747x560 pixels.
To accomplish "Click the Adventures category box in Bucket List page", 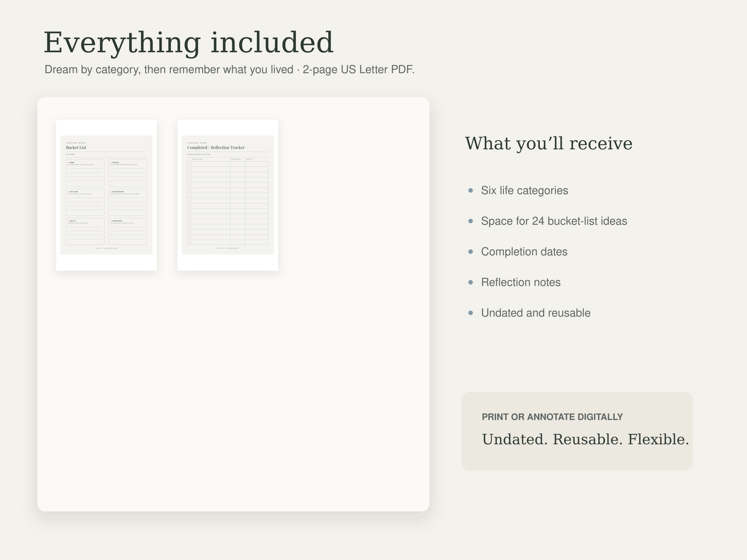I will (x=128, y=231).
